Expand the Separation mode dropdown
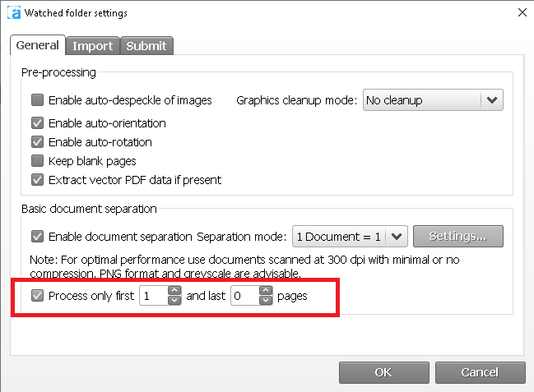534x392 pixels. 397,237
